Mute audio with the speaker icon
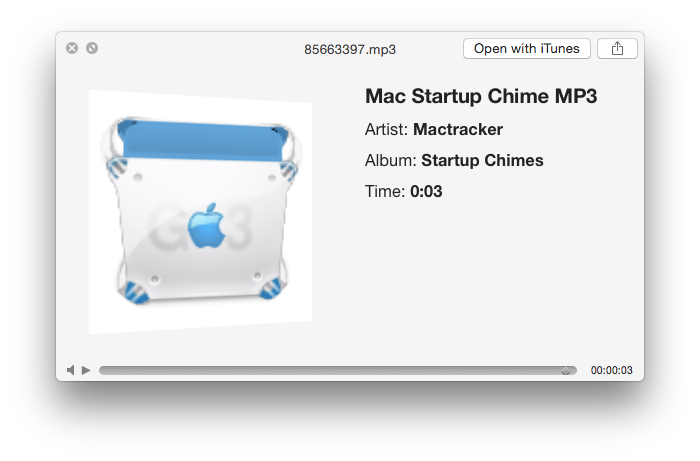The image size is (700, 461). (71, 370)
